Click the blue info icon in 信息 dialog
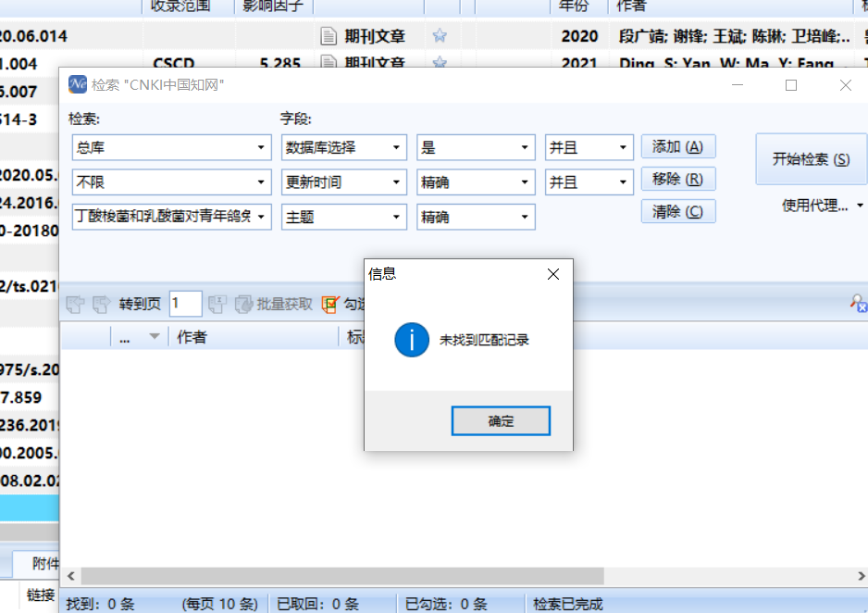868x613 pixels. [411, 340]
